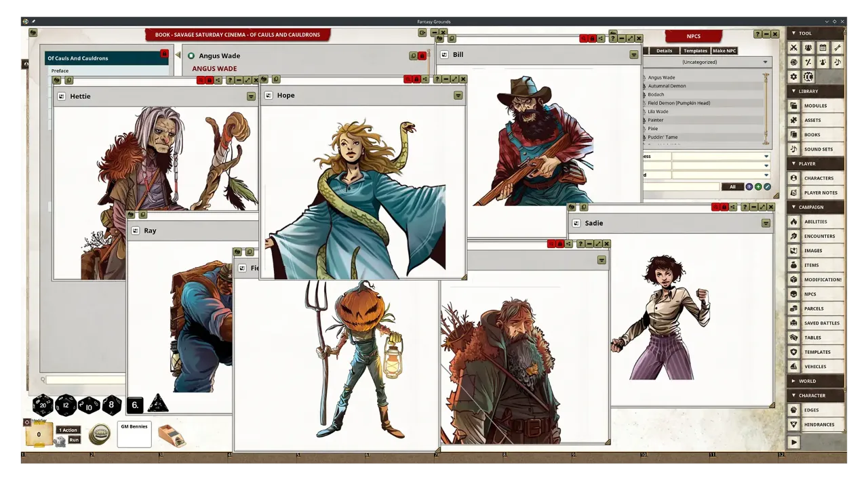Image resolution: width=868 pixels, height=488 pixels.
Task: Open PLAYER NOTES in sidebar
Action: [x=823, y=192]
